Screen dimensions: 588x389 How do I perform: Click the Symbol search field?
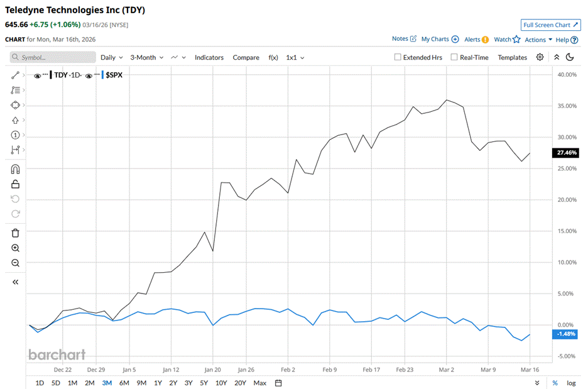coord(53,57)
